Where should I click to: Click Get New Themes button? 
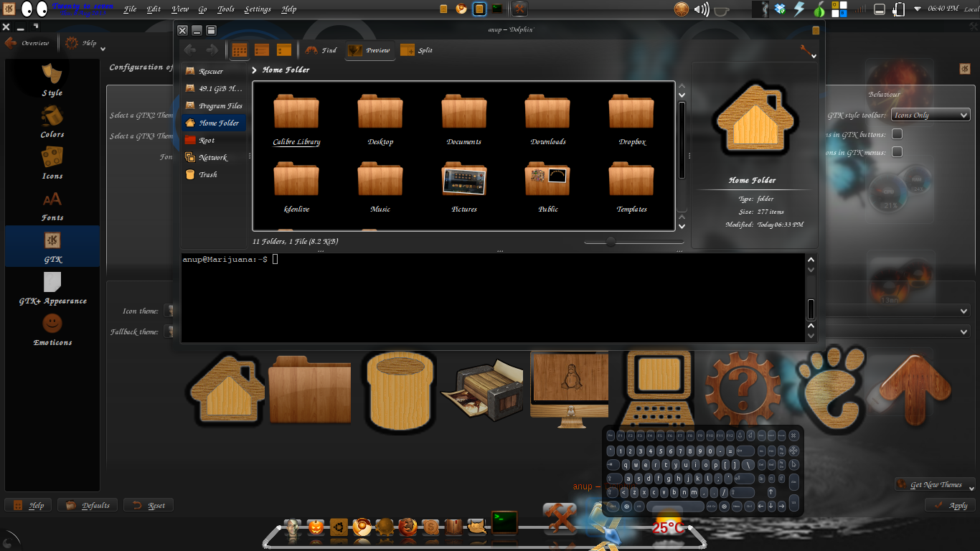[935, 485]
